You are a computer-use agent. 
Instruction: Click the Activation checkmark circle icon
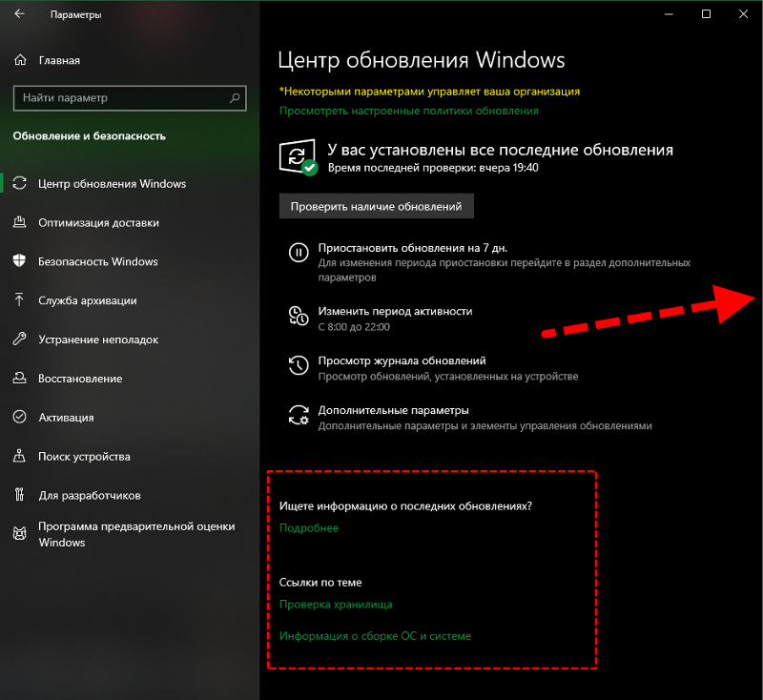19,417
